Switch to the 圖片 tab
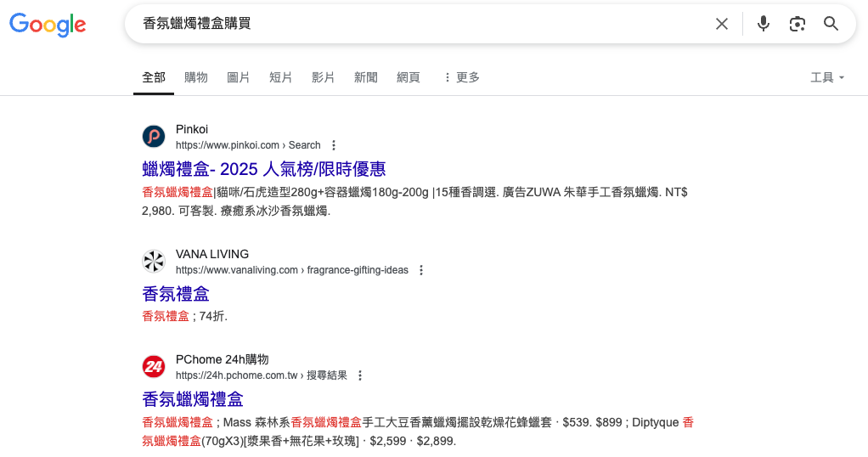Screen dimensions: 868x457 click(x=239, y=77)
